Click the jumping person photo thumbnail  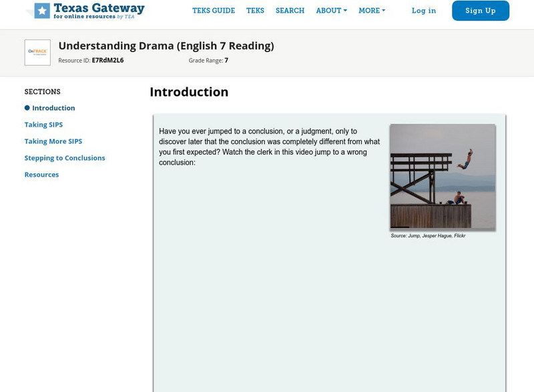[x=443, y=177]
